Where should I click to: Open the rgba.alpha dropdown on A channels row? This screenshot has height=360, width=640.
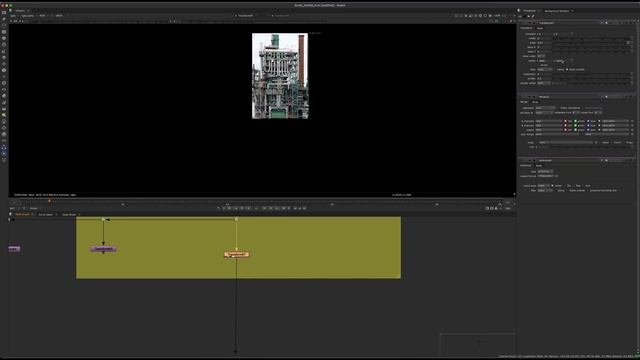click(x=615, y=121)
